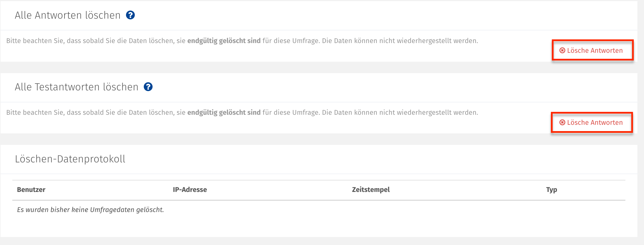
Task: Sort the deletion log by IP-Adresse
Action: [x=190, y=189]
